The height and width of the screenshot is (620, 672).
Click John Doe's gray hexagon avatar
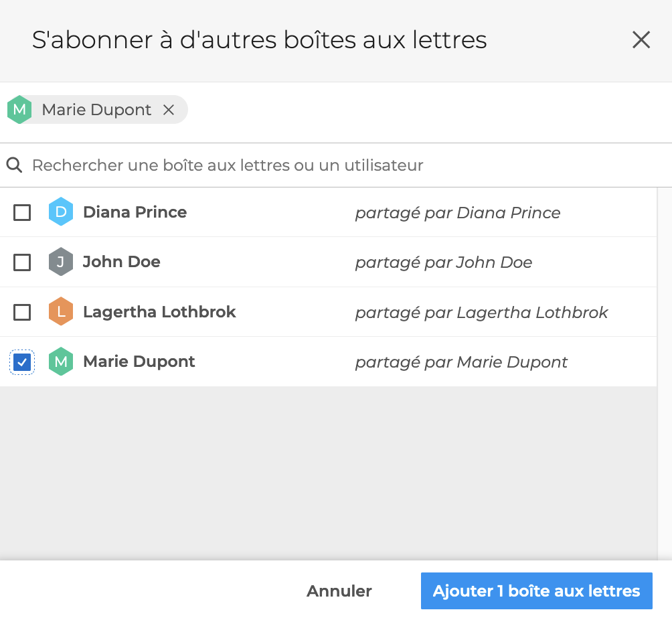click(x=60, y=262)
